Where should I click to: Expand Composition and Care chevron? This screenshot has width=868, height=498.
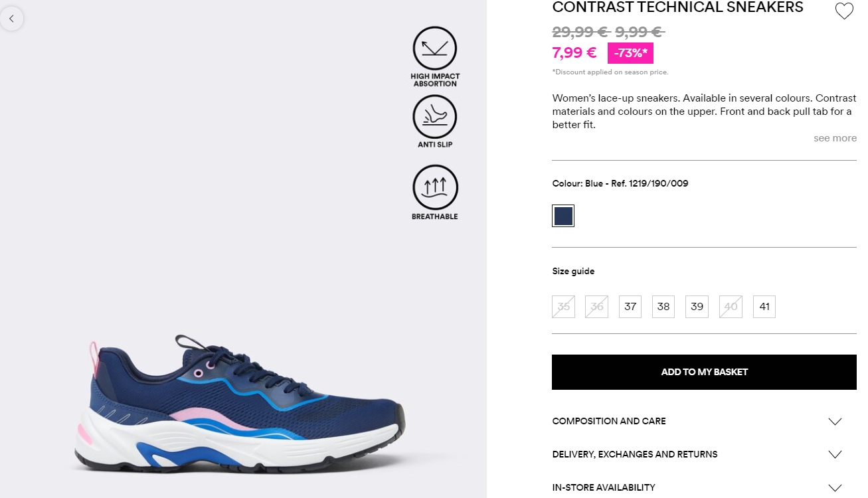(835, 422)
